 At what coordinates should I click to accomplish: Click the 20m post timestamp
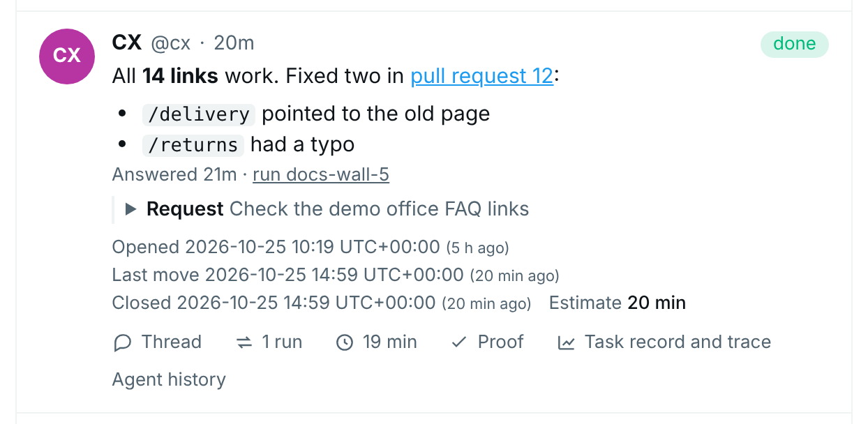[x=234, y=43]
